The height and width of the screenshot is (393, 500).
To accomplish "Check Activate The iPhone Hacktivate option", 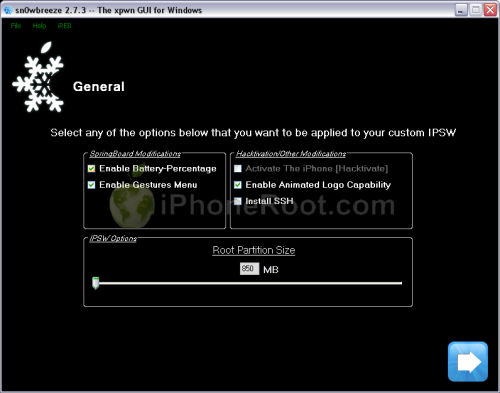I will click(238, 169).
